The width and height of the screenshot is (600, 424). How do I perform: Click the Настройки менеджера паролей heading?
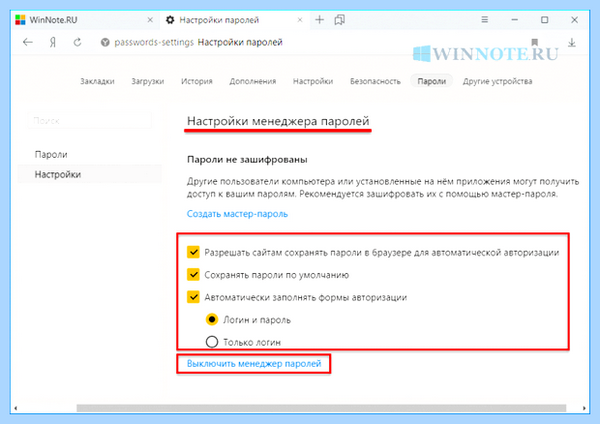tap(278, 121)
